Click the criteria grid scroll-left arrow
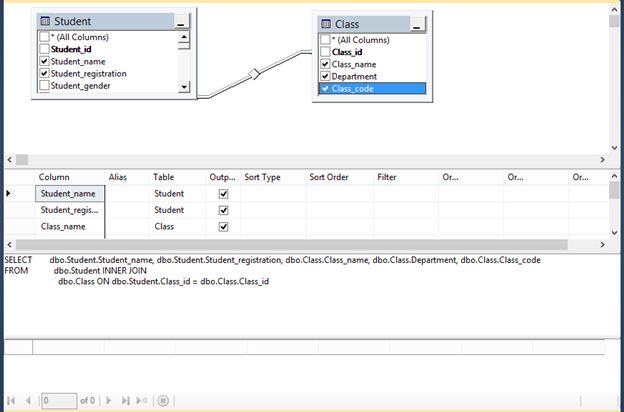The image size is (624, 412). 10,244
